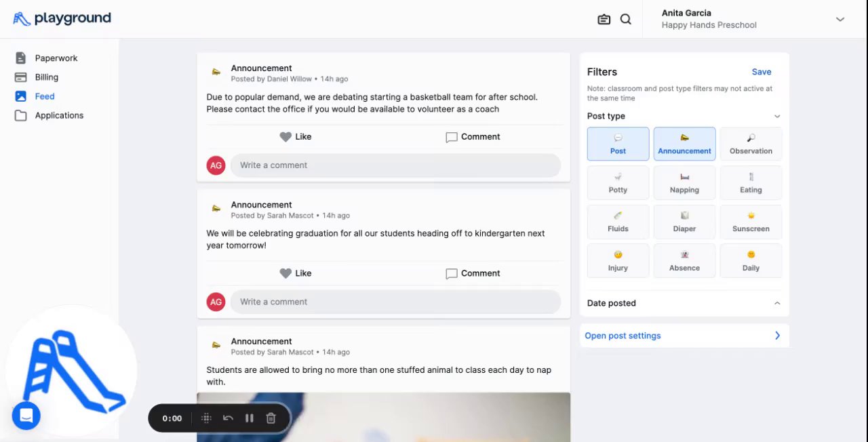Collapse the Post type section
Screen dimensions: 868x442
[x=777, y=117]
